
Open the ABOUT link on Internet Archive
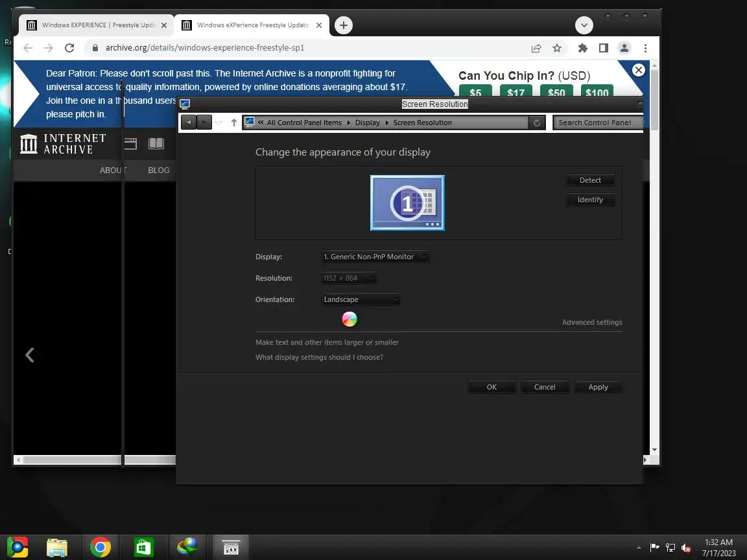(x=113, y=170)
